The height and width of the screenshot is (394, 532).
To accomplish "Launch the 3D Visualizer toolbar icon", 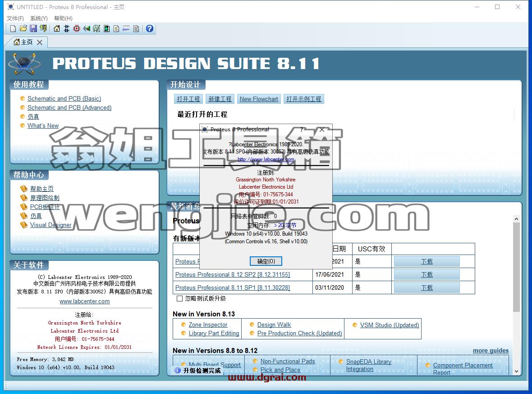I will click(x=87, y=28).
